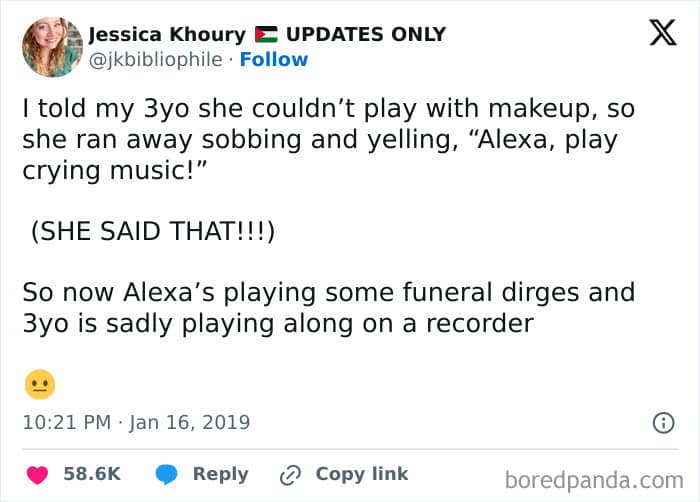This screenshot has width=700, height=502.
Task: Open the tweet info circle icon
Action: [663, 423]
